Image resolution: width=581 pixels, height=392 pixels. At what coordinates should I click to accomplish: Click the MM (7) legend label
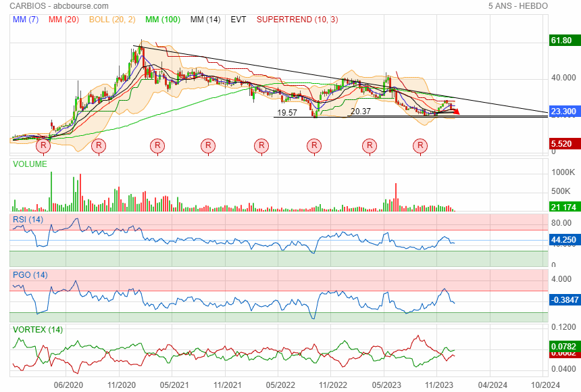[x=26, y=20]
